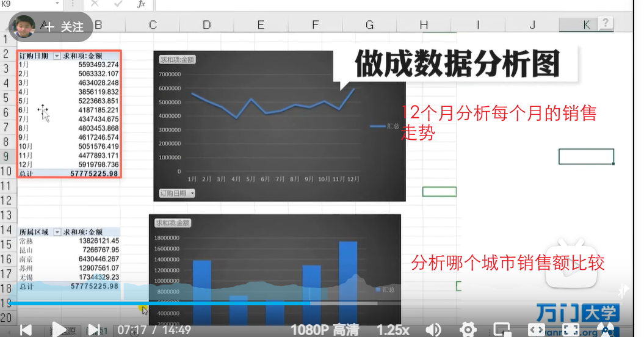Screen dimensions: 644x337
Task: Click 苏州 value 12907561.07
Action: click(x=99, y=268)
